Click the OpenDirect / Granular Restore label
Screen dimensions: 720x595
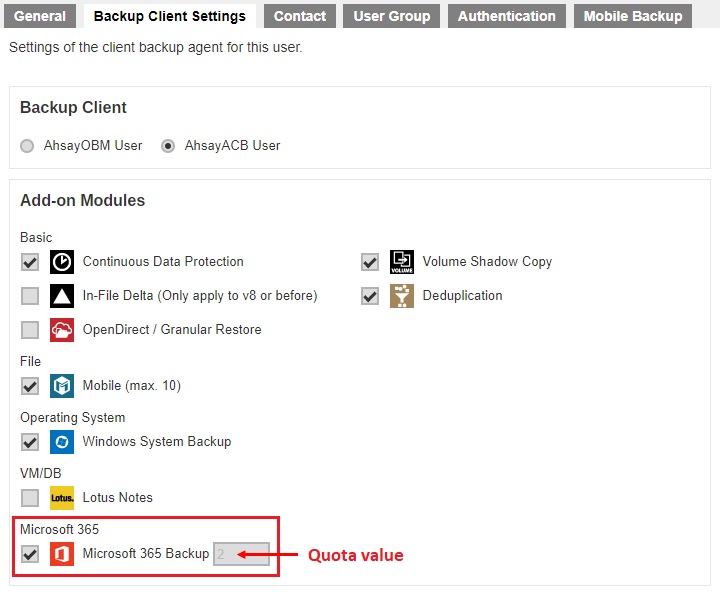172,330
